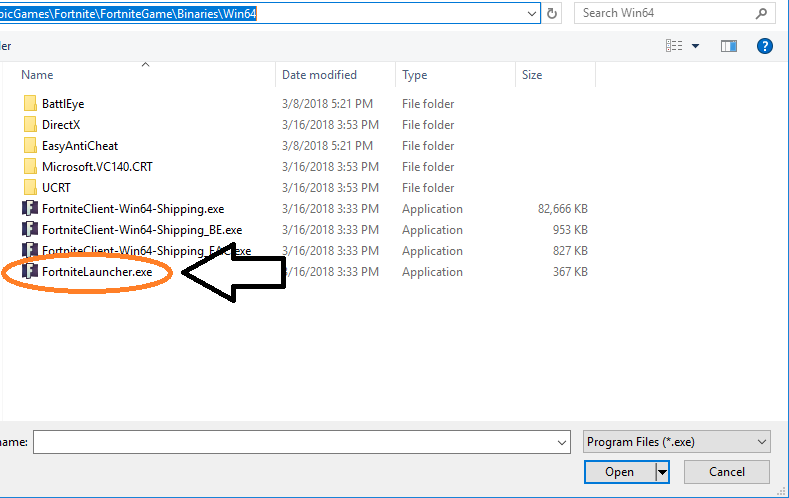Sort by the Size column header
The image size is (789, 498).
pyautogui.click(x=532, y=75)
